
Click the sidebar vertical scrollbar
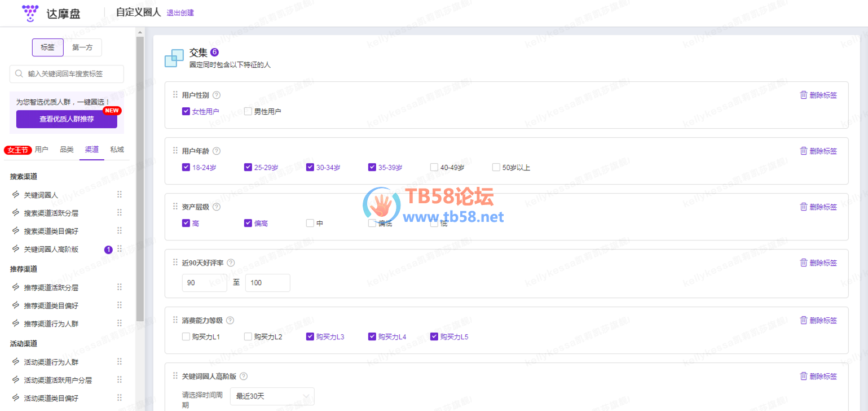pyautogui.click(x=140, y=169)
